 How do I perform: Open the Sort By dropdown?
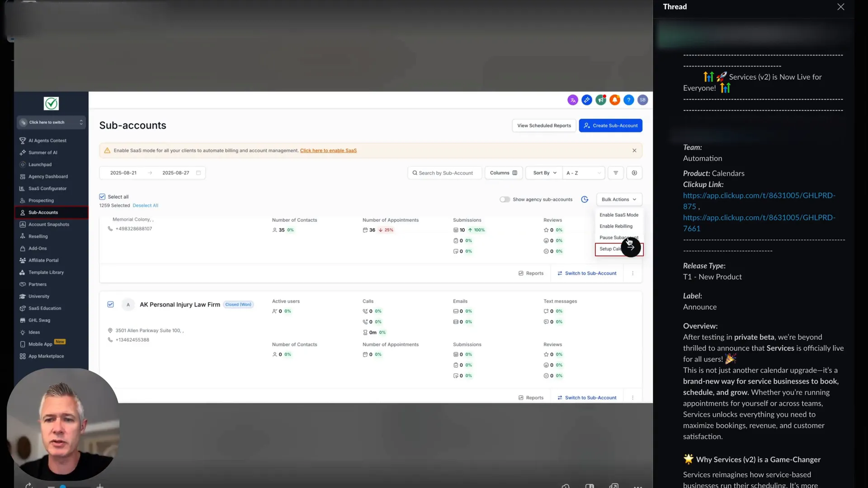tap(544, 173)
